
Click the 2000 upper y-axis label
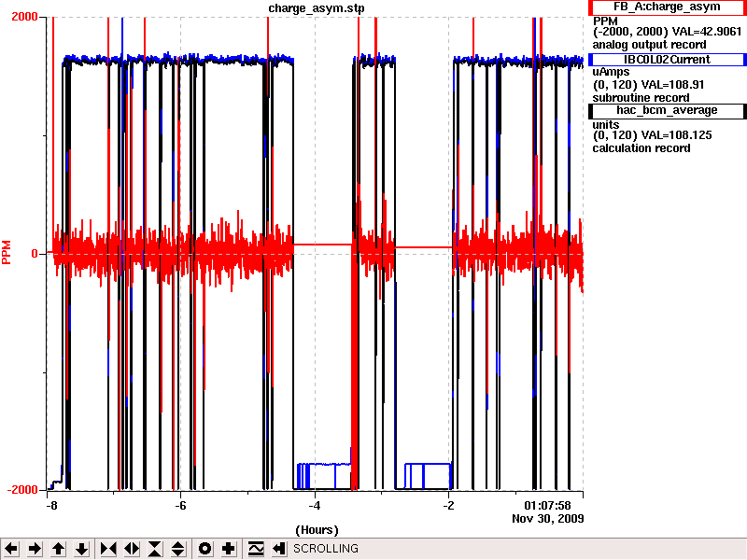pos(24,17)
